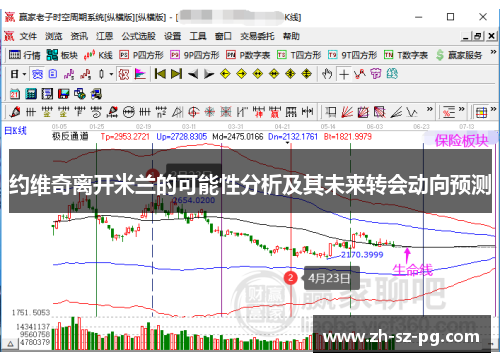Image resolution: width=500 pixels, height=362 pixels.
Task: Open the calendar icon showing 21
Action: pyautogui.click(x=15, y=94)
